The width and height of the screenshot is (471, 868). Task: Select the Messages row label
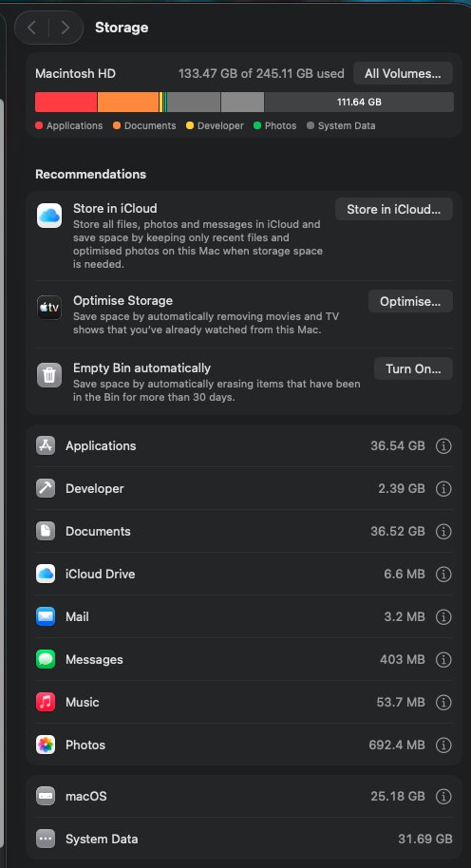tap(94, 659)
